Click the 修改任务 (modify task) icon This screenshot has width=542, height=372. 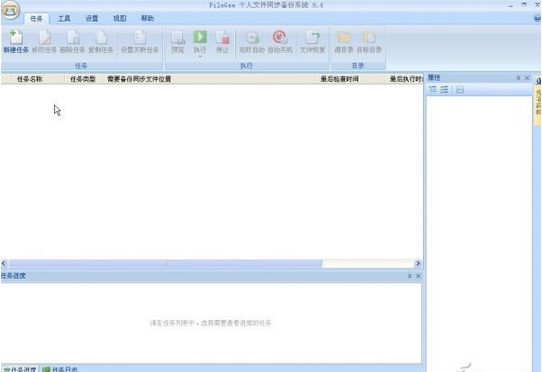45,37
